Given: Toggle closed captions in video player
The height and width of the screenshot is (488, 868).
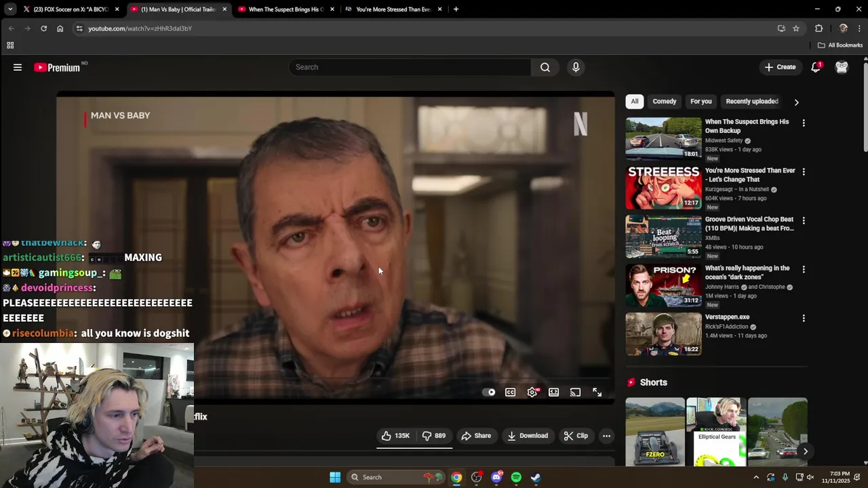Looking at the screenshot, I should tap(511, 392).
